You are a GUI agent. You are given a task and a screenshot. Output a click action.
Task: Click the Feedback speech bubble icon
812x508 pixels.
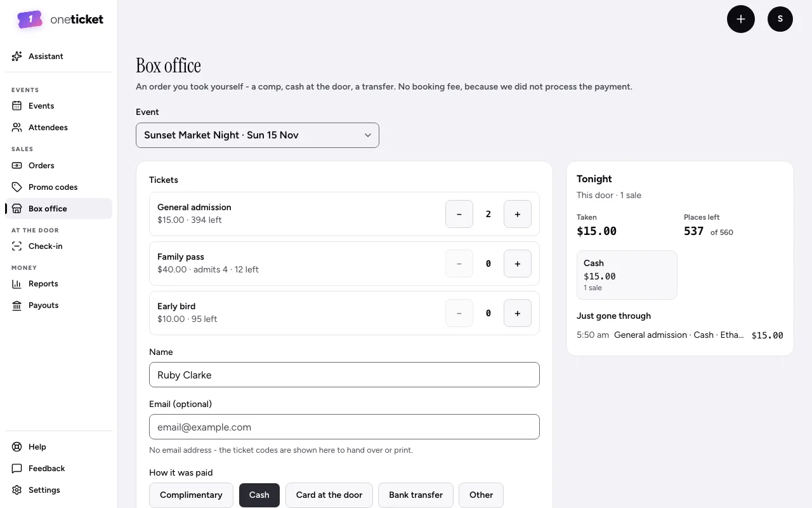click(x=17, y=469)
